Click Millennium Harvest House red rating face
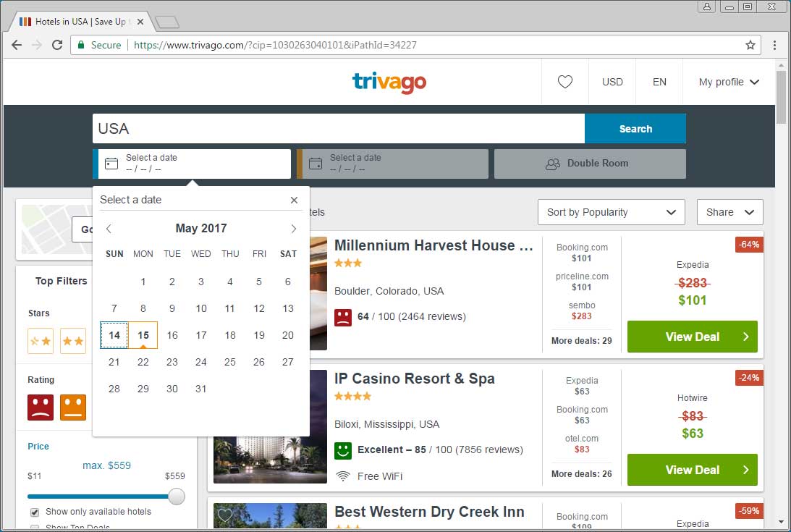The width and height of the screenshot is (791, 532). [343, 317]
